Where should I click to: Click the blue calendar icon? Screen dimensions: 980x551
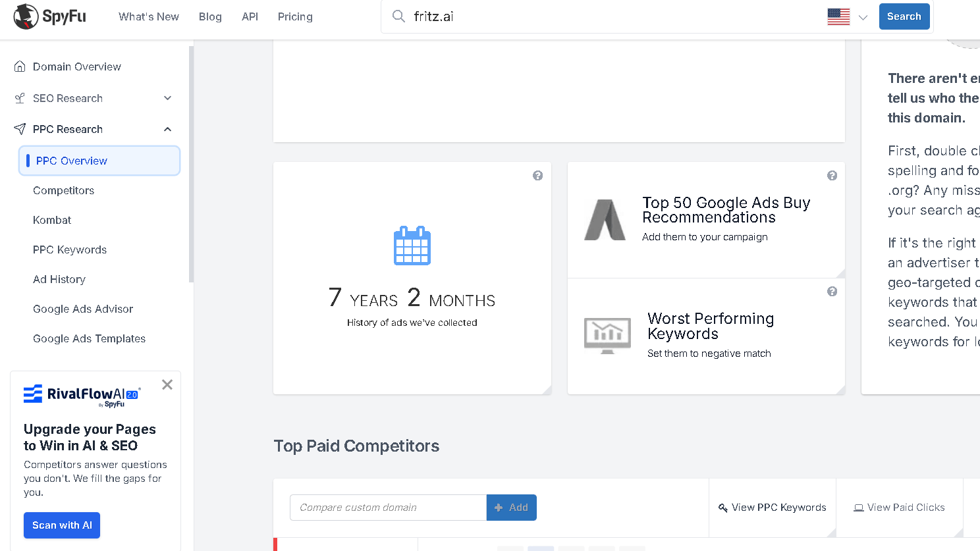(x=412, y=246)
